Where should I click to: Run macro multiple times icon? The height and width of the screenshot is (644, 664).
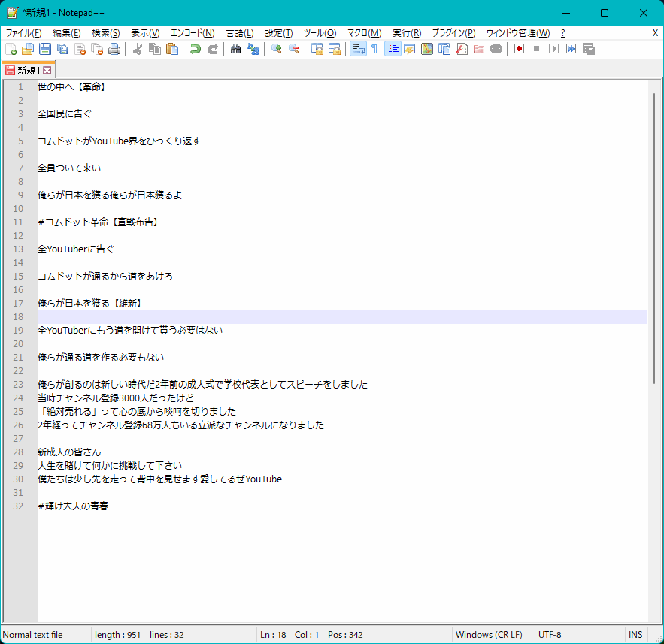(571, 49)
